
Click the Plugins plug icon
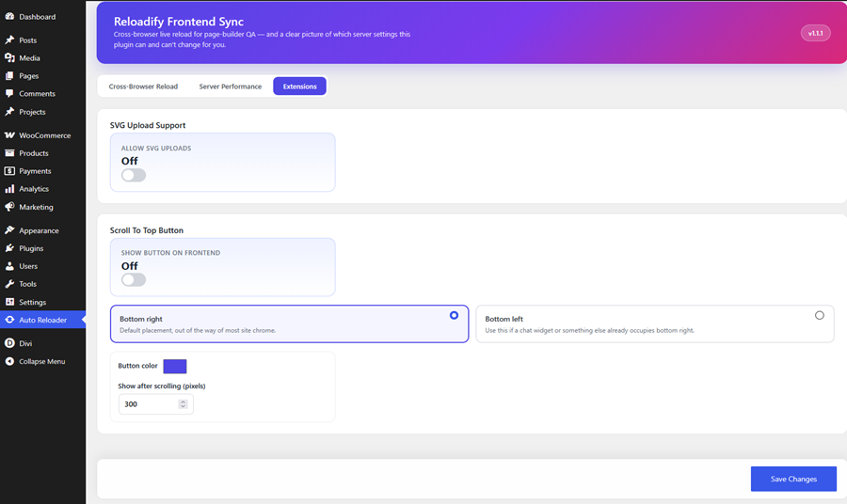(9, 247)
